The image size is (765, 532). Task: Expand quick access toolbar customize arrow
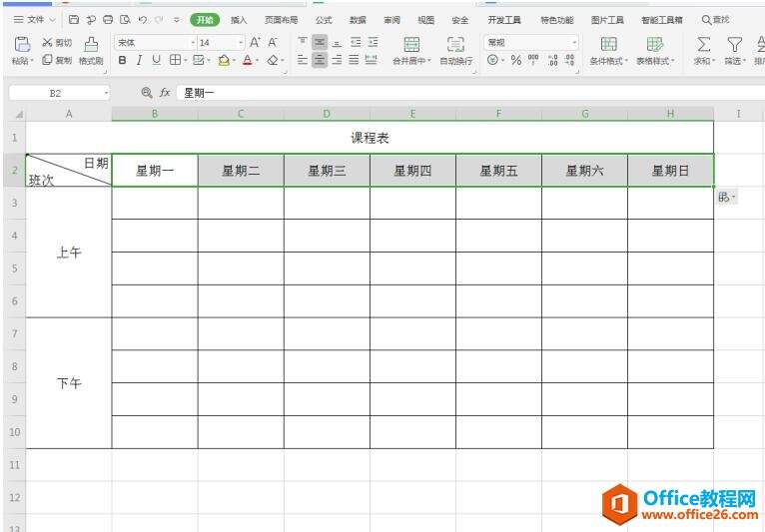pyautogui.click(x=177, y=20)
